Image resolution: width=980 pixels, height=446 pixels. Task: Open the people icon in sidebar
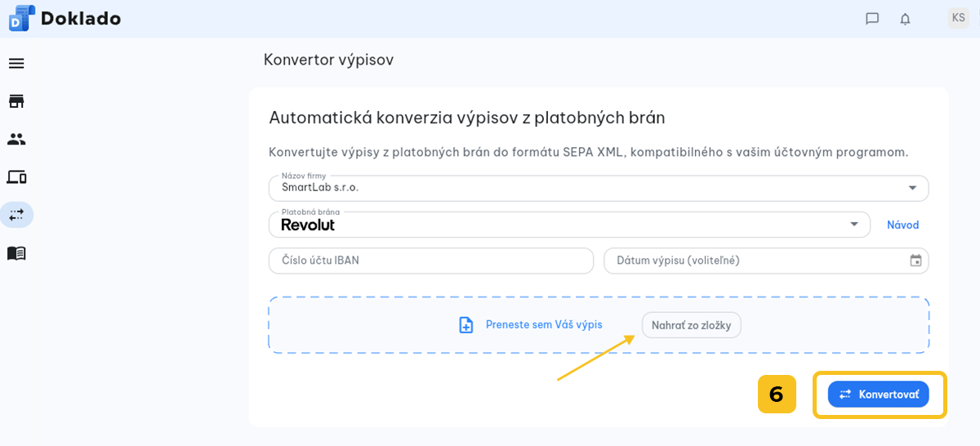(x=16, y=139)
